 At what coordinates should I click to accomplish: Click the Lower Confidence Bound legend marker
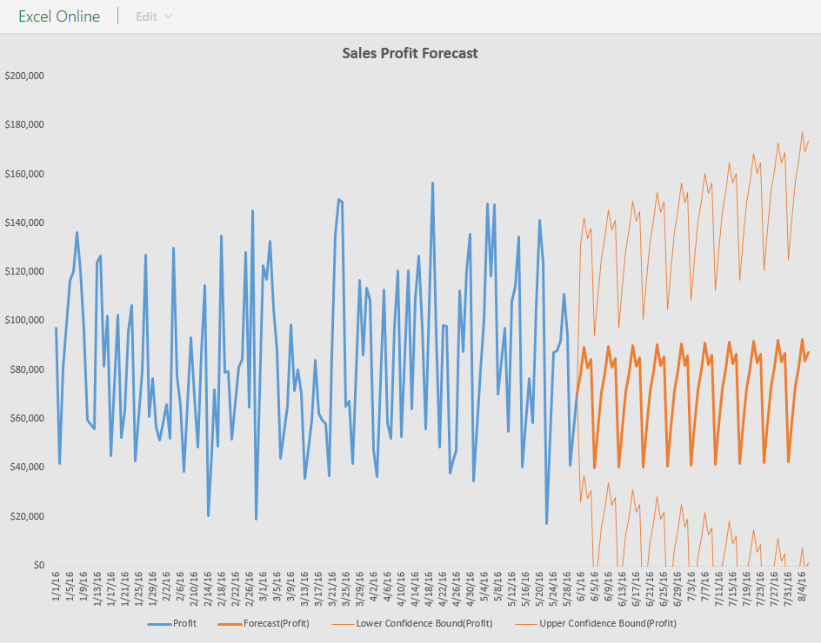342,623
